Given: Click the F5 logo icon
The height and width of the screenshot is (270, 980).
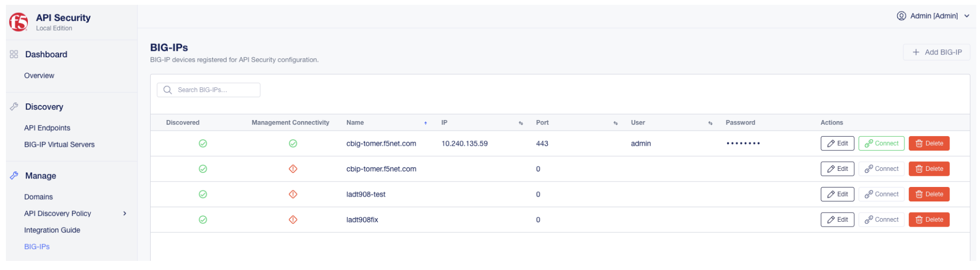Looking at the screenshot, I should 18,22.
